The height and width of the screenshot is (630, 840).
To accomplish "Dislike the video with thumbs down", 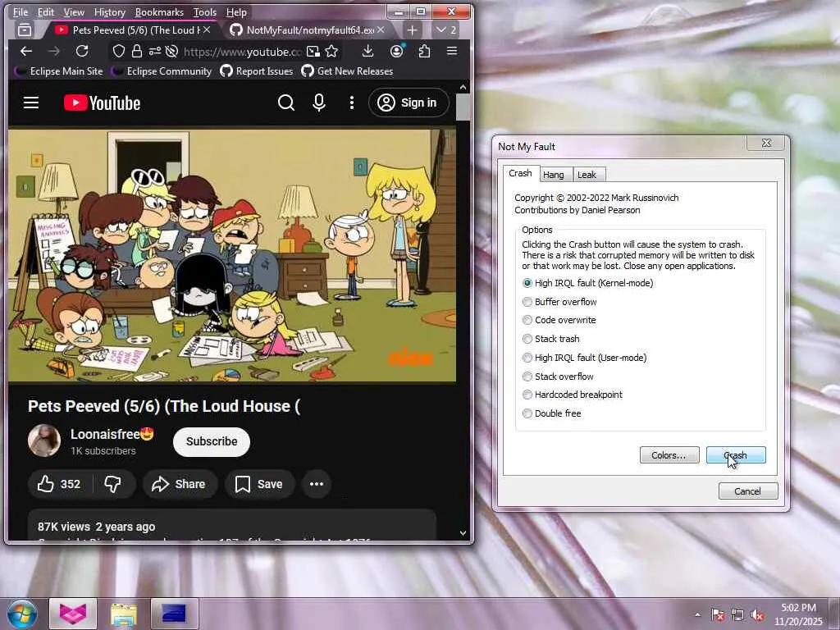I will pyautogui.click(x=113, y=484).
